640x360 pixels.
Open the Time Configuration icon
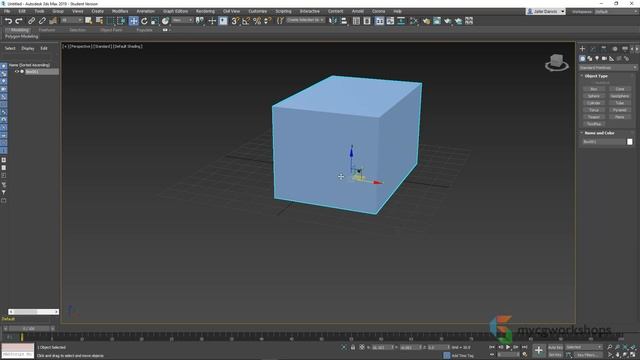click(524, 355)
